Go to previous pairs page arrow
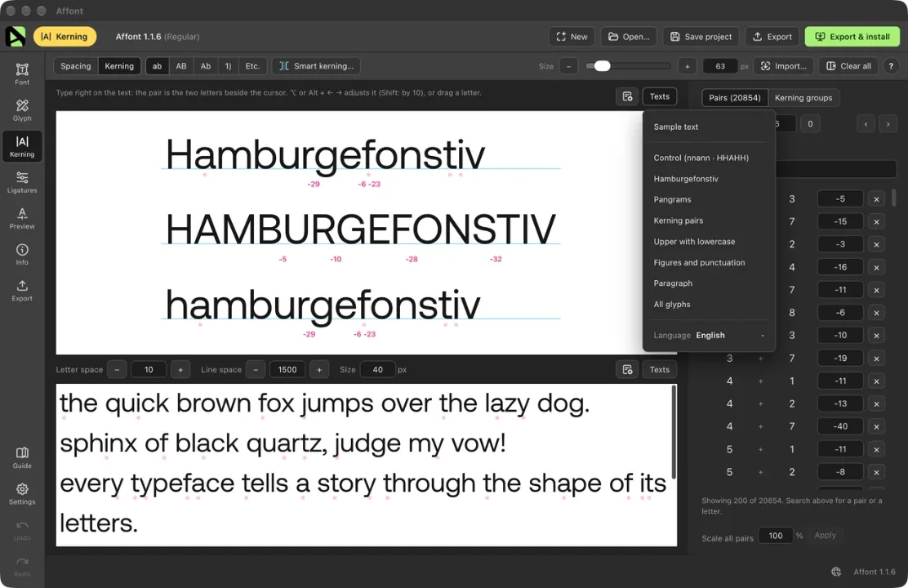908x588 pixels. tap(866, 124)
